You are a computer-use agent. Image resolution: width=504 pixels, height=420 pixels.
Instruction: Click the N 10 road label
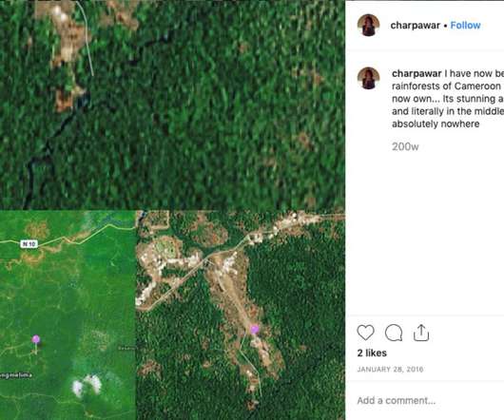pyautogui.click(x=29, y=244)
